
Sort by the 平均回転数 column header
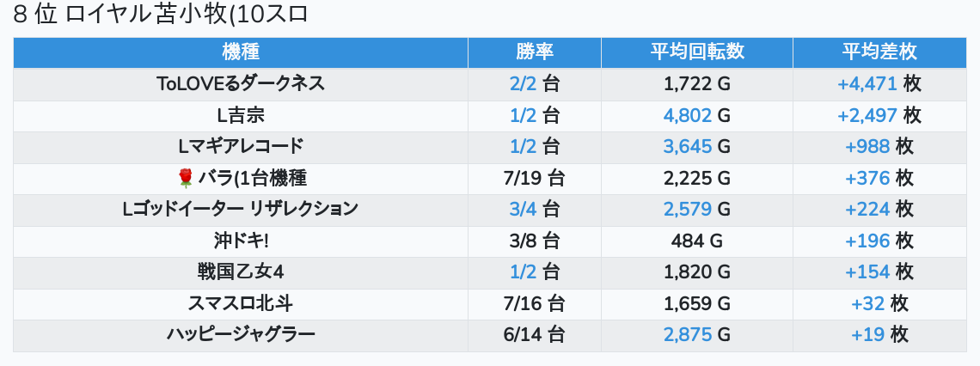tap(697, 52)
